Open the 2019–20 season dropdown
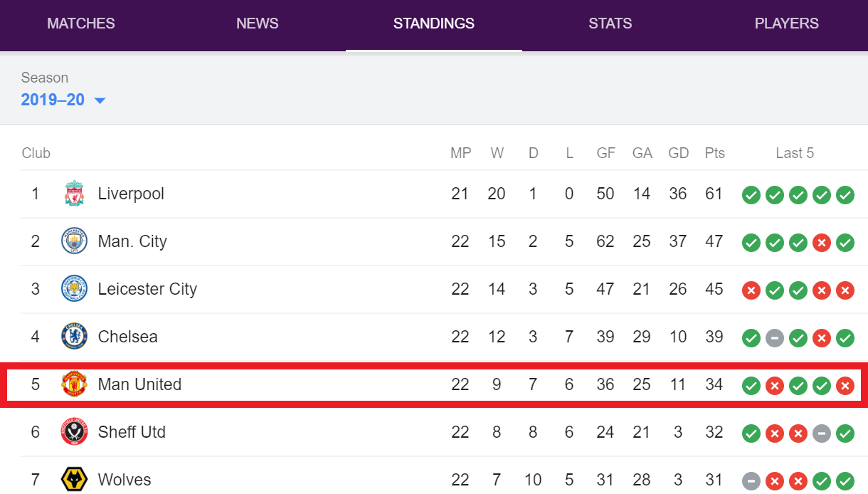This screenshot has width=868, height=494. [x=63, y=100]
